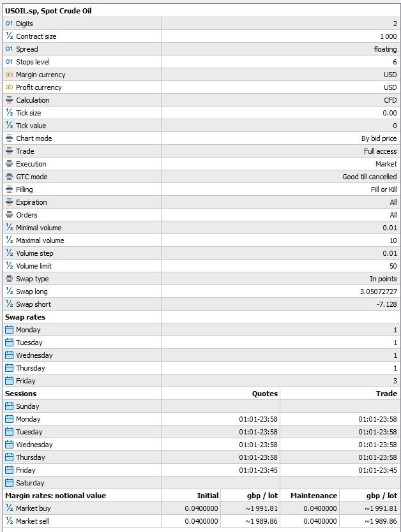Click the Swap rates section header
This screenshot has width=401, height=532.
25,317
